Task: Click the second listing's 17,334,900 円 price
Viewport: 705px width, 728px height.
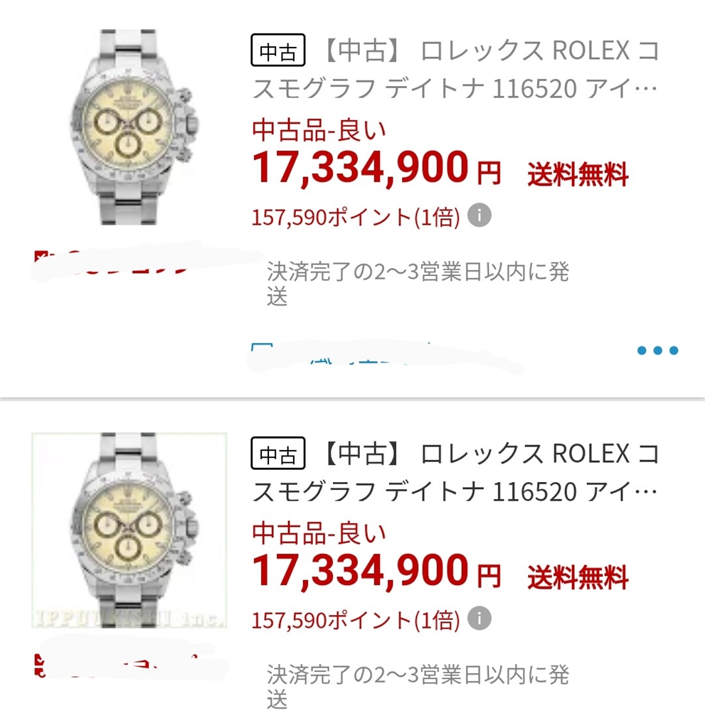Action: coord(377,572)
